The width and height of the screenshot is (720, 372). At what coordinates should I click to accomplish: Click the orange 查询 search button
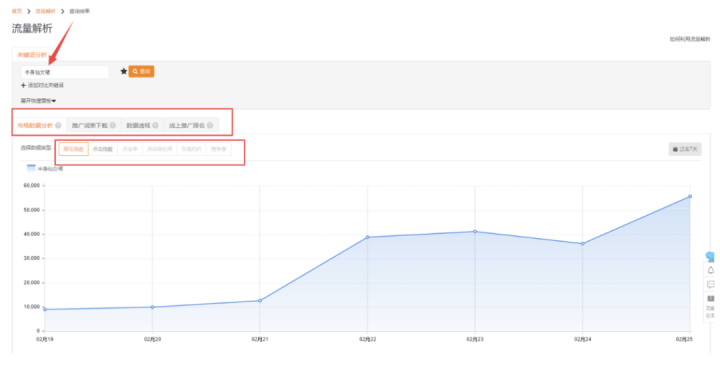click(x=141, y=71)
